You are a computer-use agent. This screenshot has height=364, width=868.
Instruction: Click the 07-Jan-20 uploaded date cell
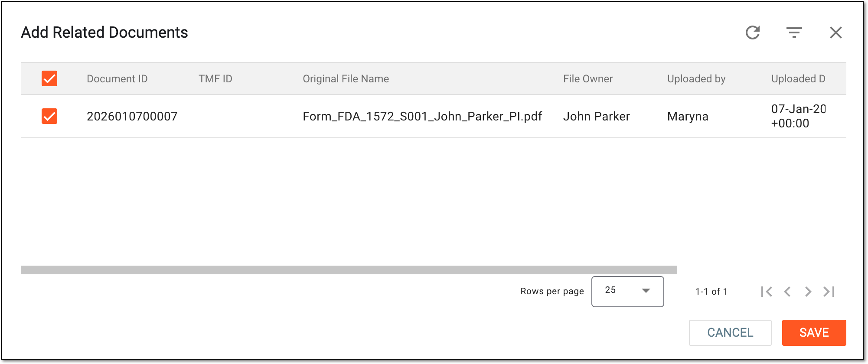[798, 116]
